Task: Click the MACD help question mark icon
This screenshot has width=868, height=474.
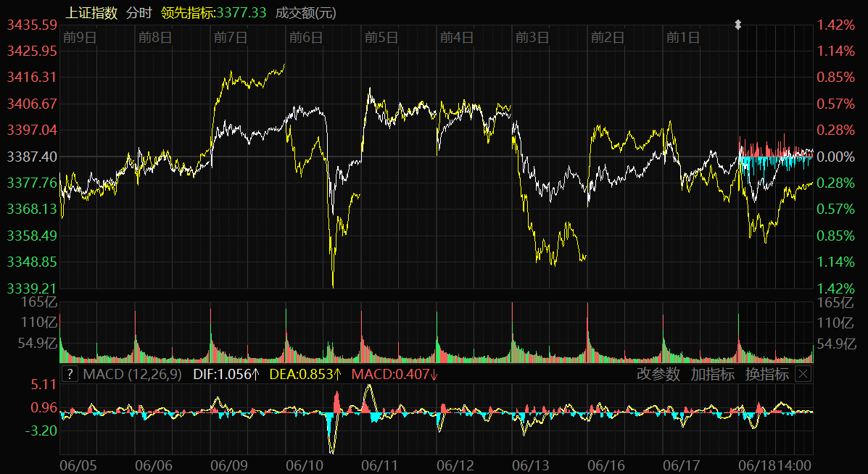Action: click(x=70, y=374)
